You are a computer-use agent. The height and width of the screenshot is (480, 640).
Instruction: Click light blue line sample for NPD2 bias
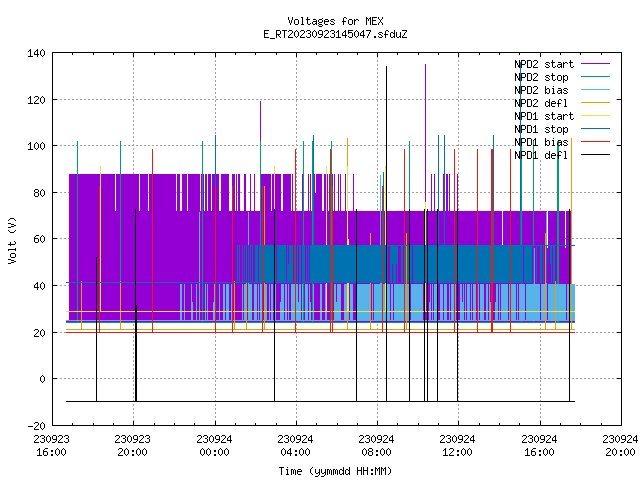(595, 89)
